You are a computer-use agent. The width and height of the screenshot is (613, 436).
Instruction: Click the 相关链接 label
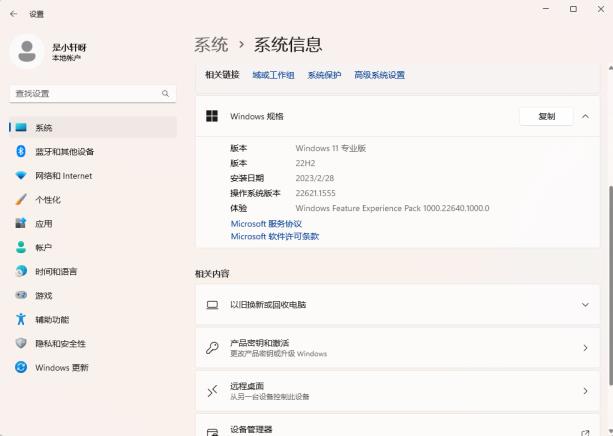pyautogui.click(x=222, y=74)
